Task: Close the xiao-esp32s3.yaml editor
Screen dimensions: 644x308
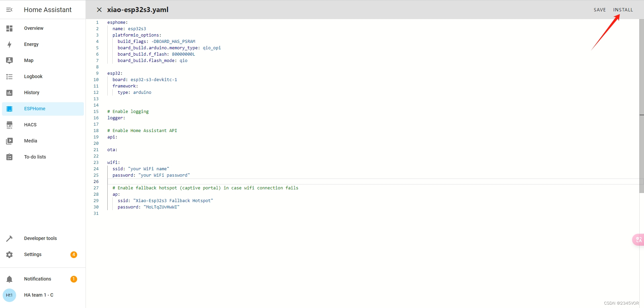Action: (x=99, y=10)
